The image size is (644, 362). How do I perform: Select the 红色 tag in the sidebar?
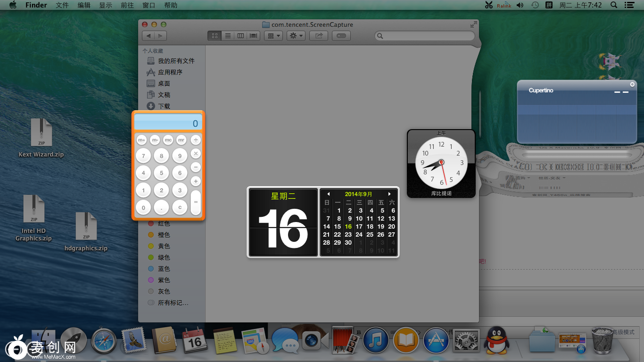point(164,223)
